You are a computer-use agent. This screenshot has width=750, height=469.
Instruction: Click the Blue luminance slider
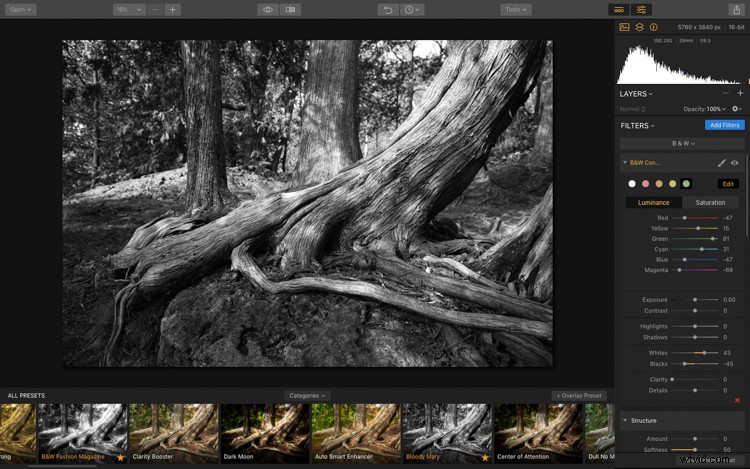(x=695, y=260)
